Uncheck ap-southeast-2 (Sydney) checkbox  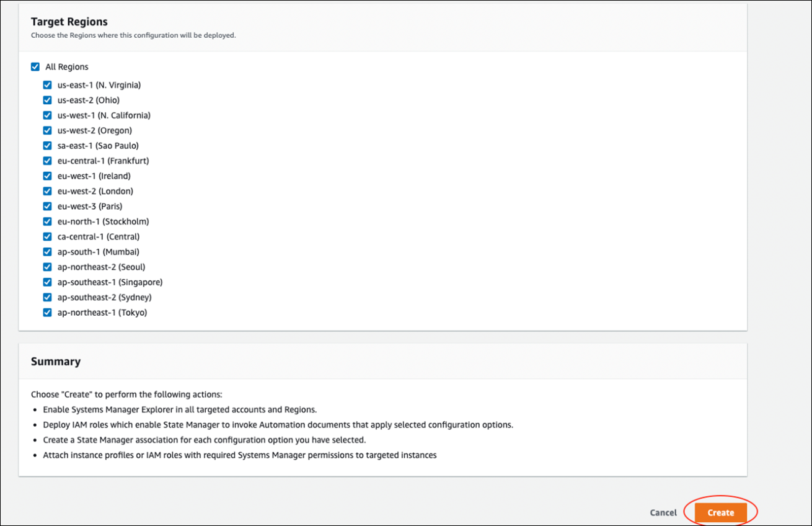tap(47, 297)
